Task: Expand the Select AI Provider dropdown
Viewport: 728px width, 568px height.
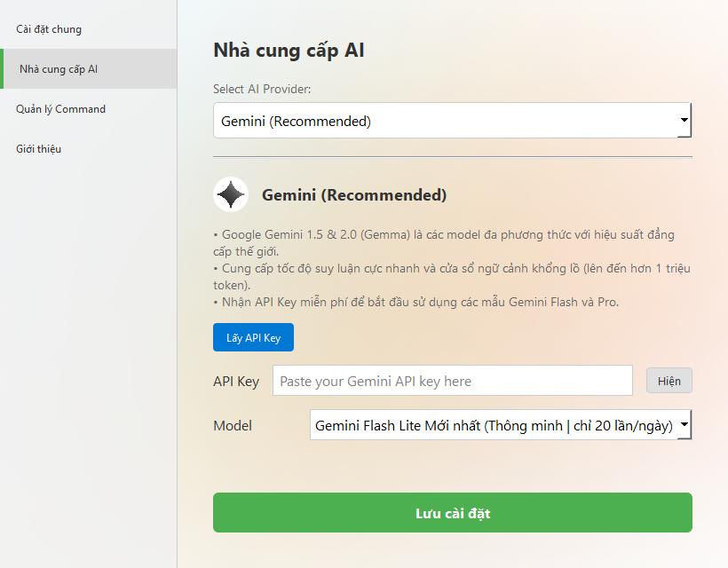Action: [x=452, y=120]
